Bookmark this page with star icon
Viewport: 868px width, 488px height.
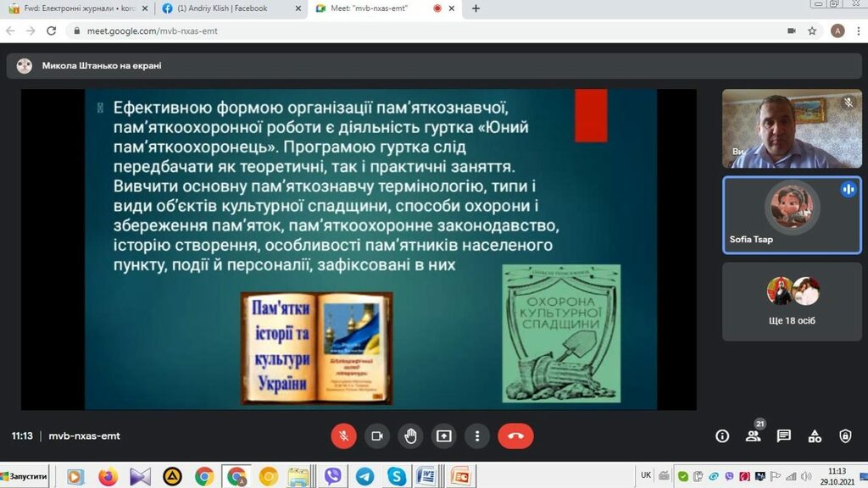812,30
